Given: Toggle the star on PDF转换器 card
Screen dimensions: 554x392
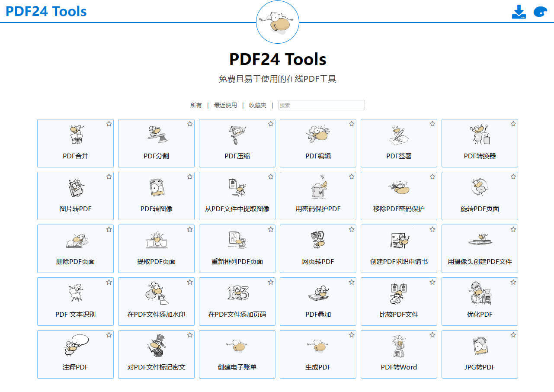Looking at the screenshot, I should pyautogui.click(x=513, y=124).
